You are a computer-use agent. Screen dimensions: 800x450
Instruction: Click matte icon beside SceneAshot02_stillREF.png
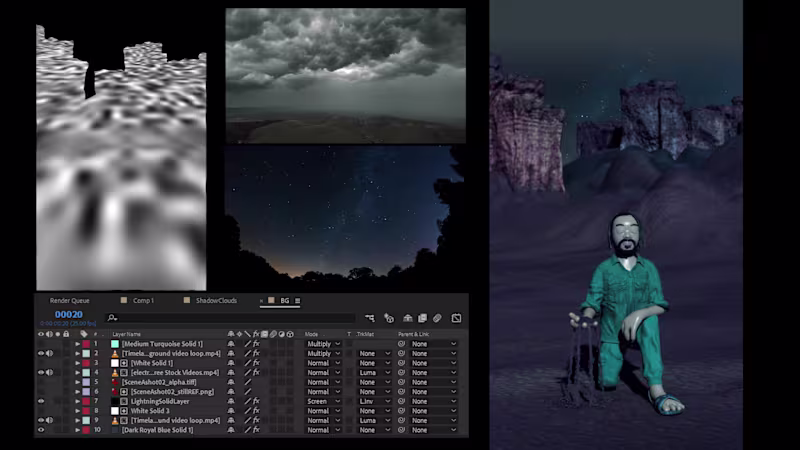pos(124,392)
